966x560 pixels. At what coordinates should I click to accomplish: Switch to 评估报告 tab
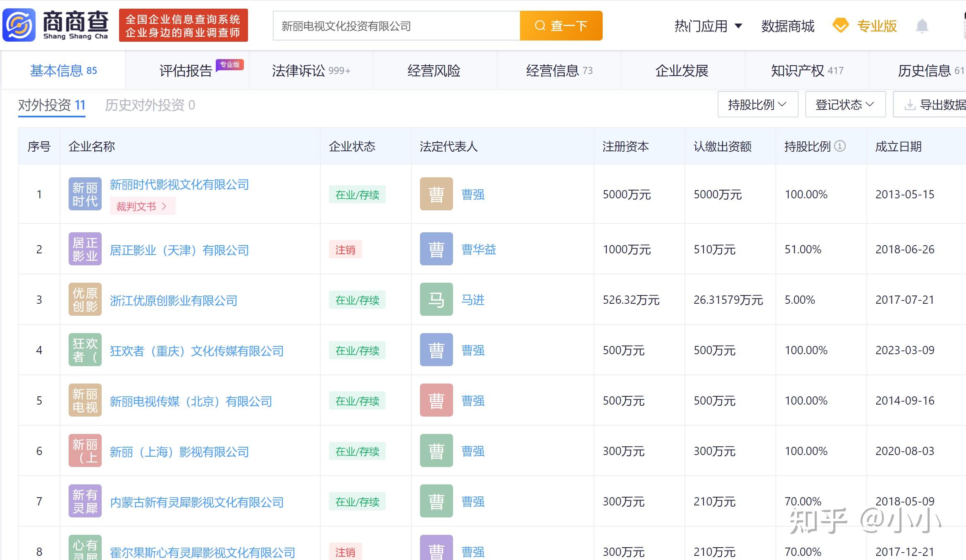187,71
